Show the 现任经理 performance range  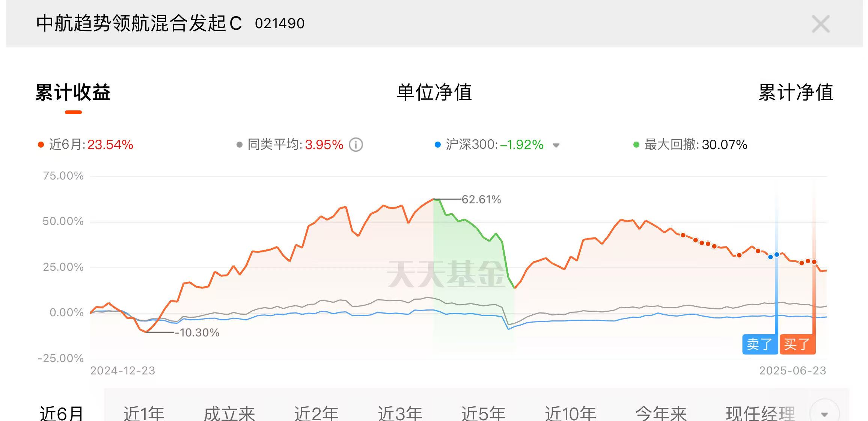pyautogui.click(x=761, y=413)
